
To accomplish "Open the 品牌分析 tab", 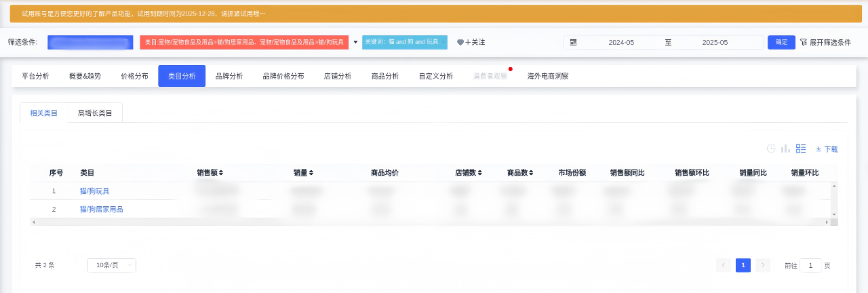I will tap(229, 76).
